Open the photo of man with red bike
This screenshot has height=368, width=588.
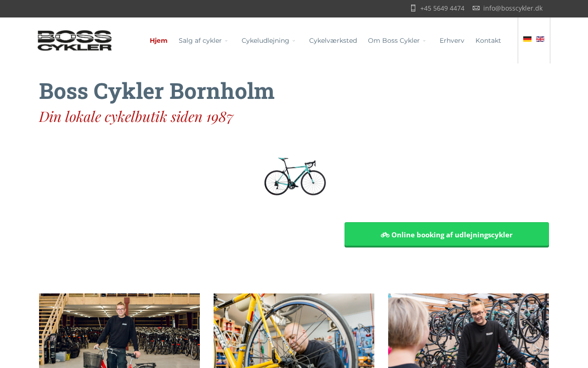pyautogui.click(x=119, y=331)
